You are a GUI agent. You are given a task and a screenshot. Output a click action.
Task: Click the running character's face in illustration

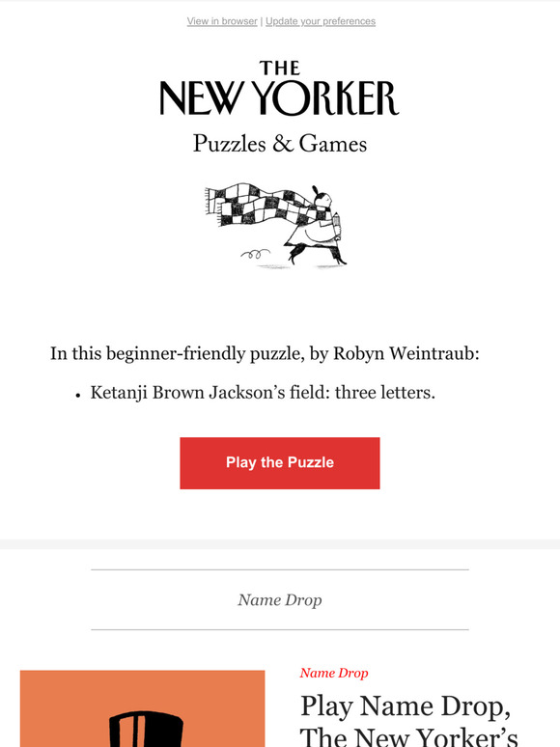coord(323,200)
